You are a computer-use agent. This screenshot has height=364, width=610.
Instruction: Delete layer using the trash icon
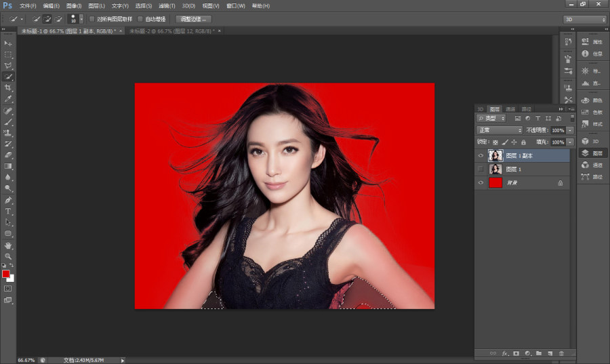pos(561,353)
